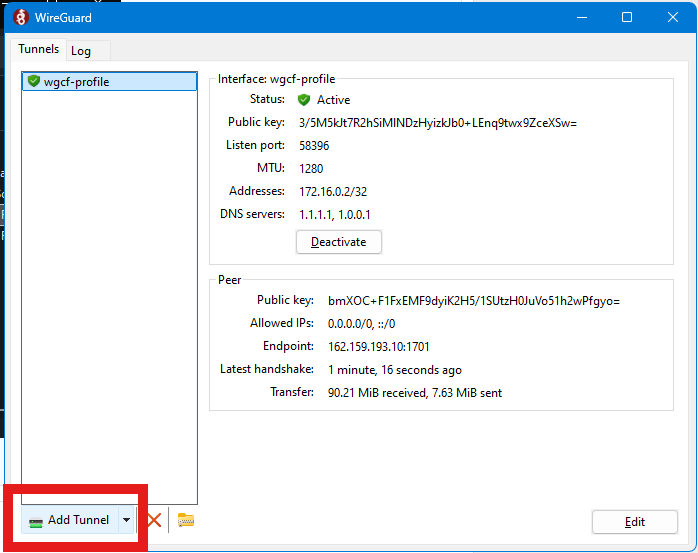
Task: Click the Add Tunnel button
Action: 69,520
